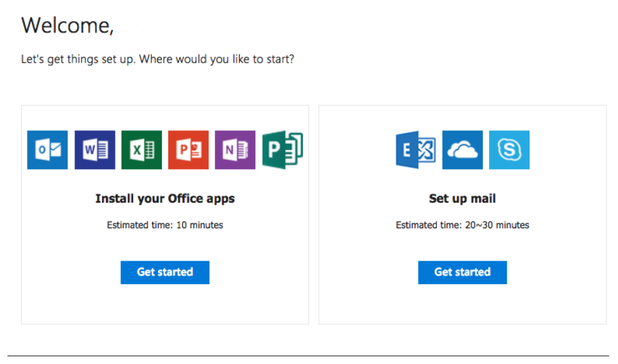This screenshot has height=364, width=618.
Task: Click empty space below Install Office Get started button
Action: pos(165,304)
